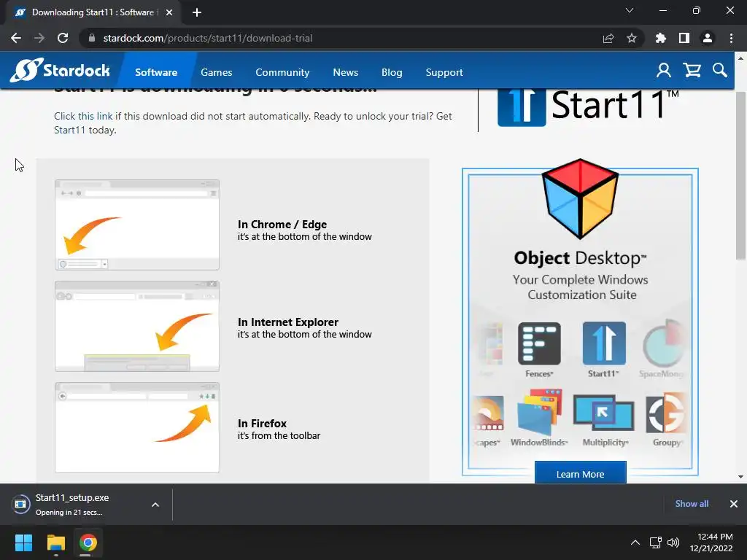
Task: Bookmark this page with the star icon
Action: pos(632,38)
